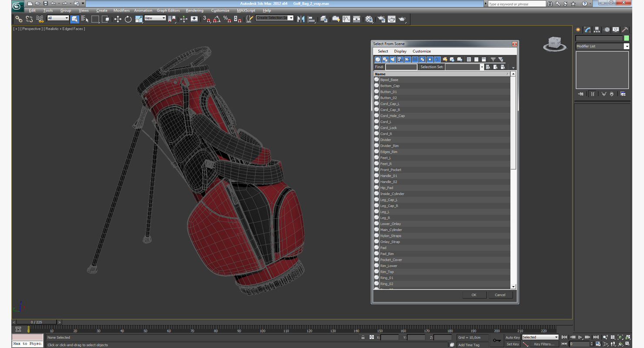Toggle Angle Snap in main toolbar
Screen dimensions: 644x348
tap(217, 19)
